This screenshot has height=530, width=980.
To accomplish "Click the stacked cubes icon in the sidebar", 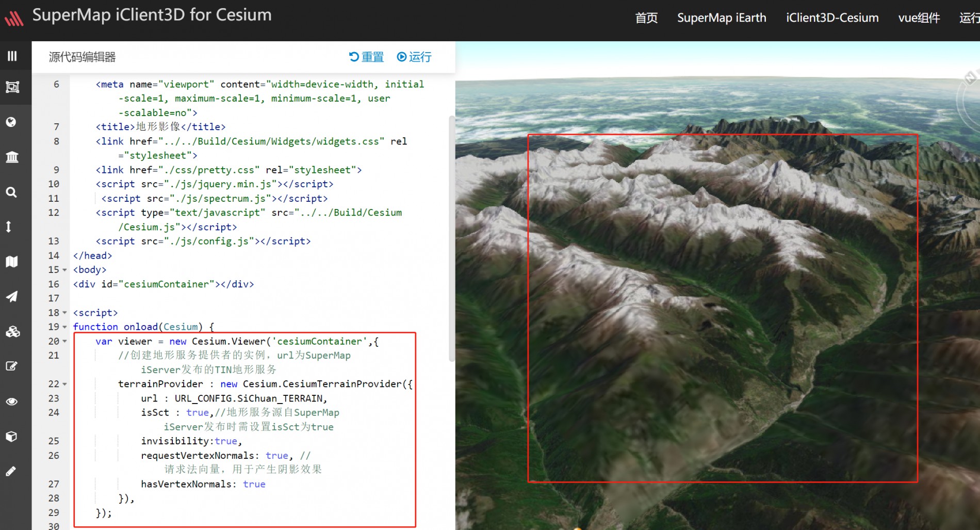I will pyautogui.click(x=12, y=331).
